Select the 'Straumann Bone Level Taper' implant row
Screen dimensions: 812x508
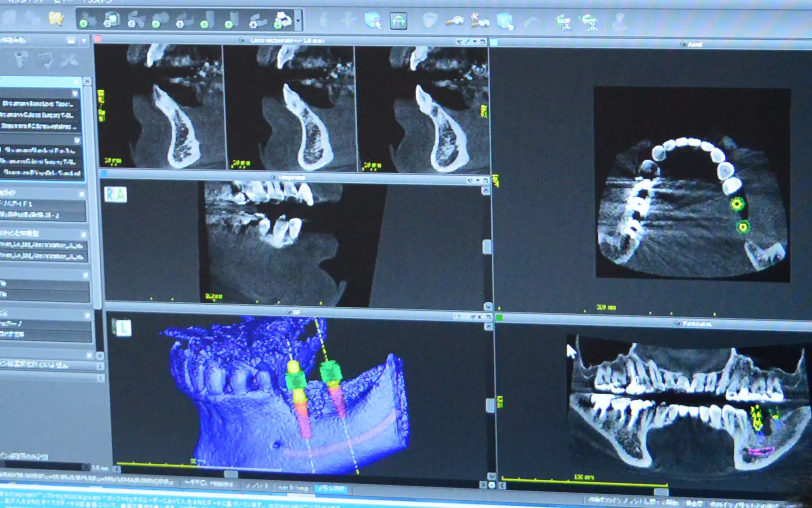(x=39, y=104)
